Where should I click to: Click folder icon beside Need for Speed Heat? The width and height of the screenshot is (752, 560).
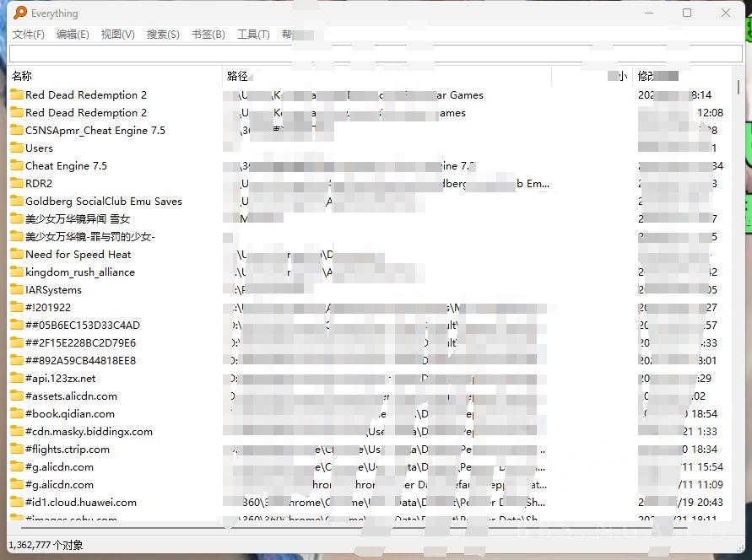click(x=17, y=254)
